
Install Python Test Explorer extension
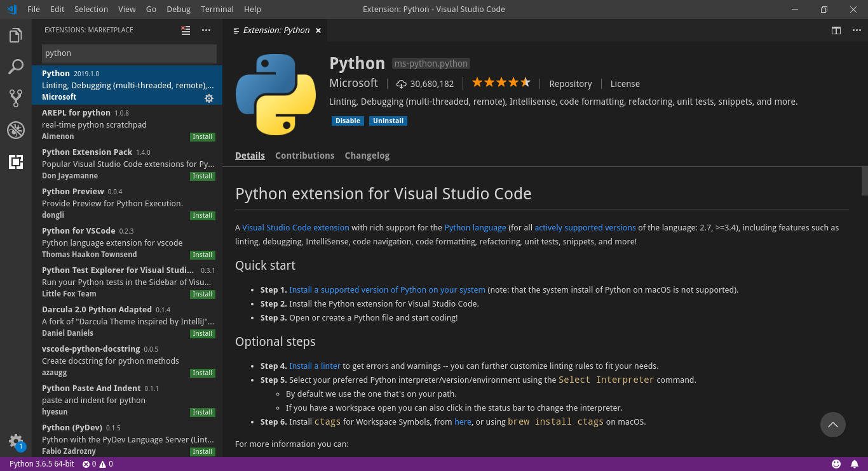click(x=203, y=295)
